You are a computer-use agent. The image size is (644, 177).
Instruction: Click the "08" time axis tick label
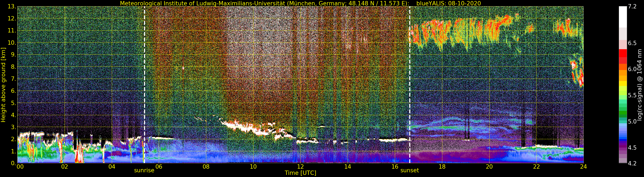pyautogui.click(x=206, y=167)
